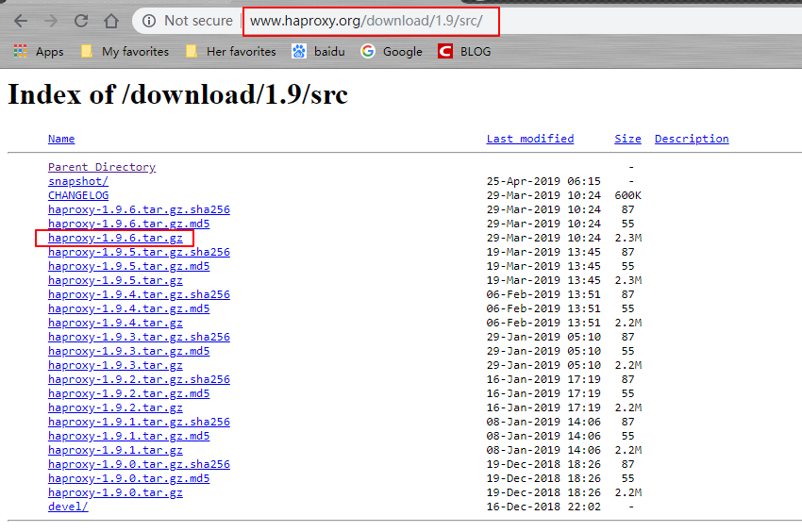Open the devel/ directory
802x532 pixels.
[68, 507]
